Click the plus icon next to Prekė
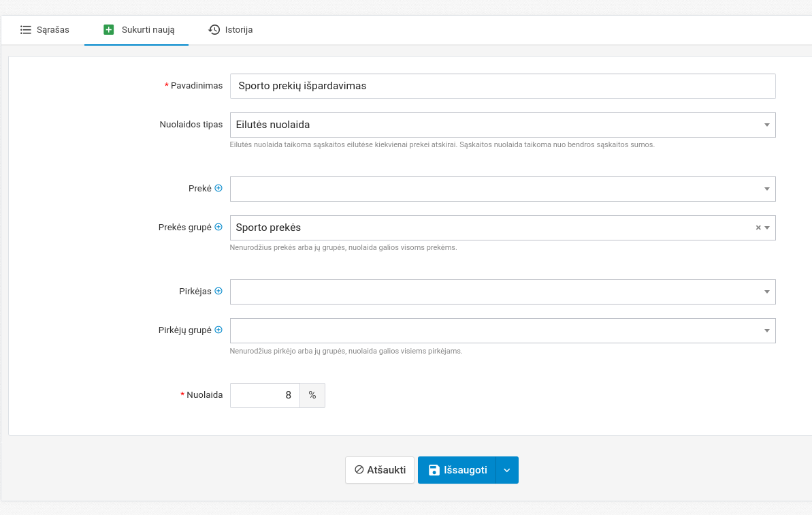Image resolution: width=812 pixels, height=515 pixels. click(218, 189)
